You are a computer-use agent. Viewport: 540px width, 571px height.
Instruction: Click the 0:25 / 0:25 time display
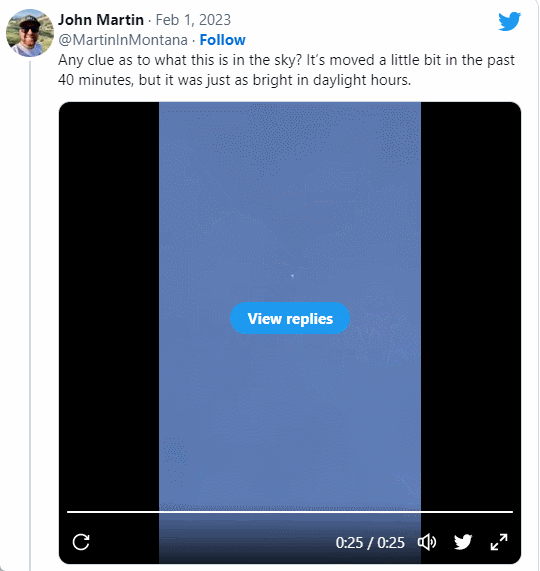370,543
